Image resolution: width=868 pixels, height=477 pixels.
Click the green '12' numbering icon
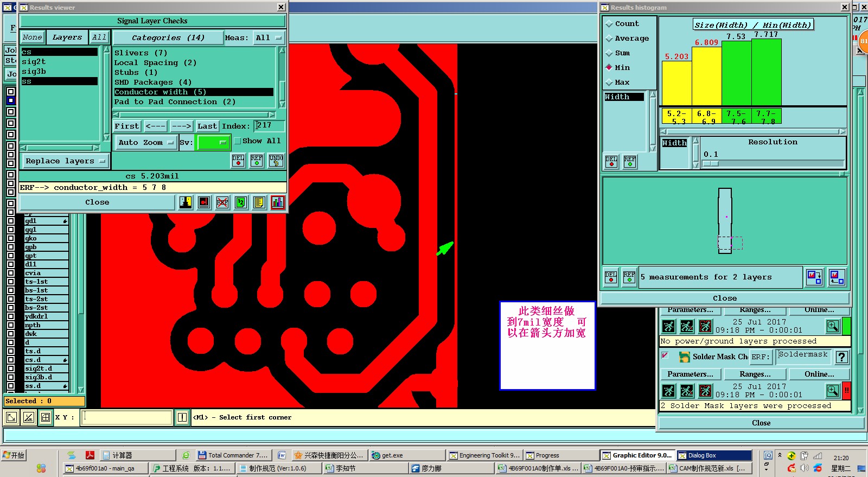click(x=241, y=202)
